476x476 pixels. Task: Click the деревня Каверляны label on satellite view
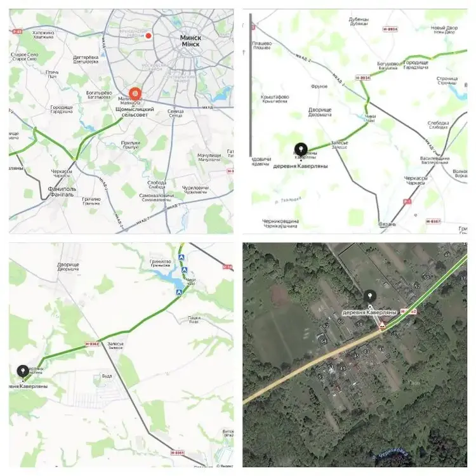click(x=369, y=312)
